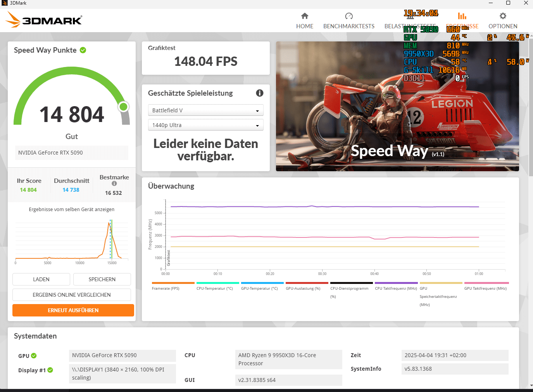The image size is (533, 392).
Task: Click the green checkmark next to Display #1
Action: click(x=50, y=370)
